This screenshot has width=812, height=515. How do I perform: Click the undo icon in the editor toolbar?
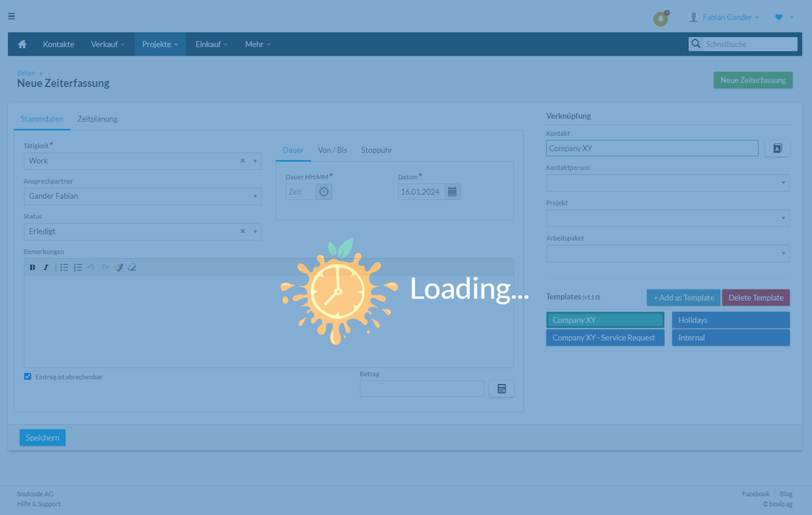click(90, 267)
